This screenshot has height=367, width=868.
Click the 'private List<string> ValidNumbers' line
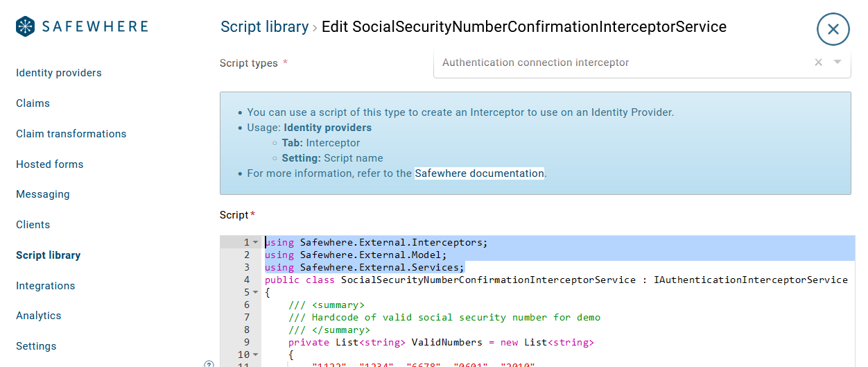click(441, 343)
